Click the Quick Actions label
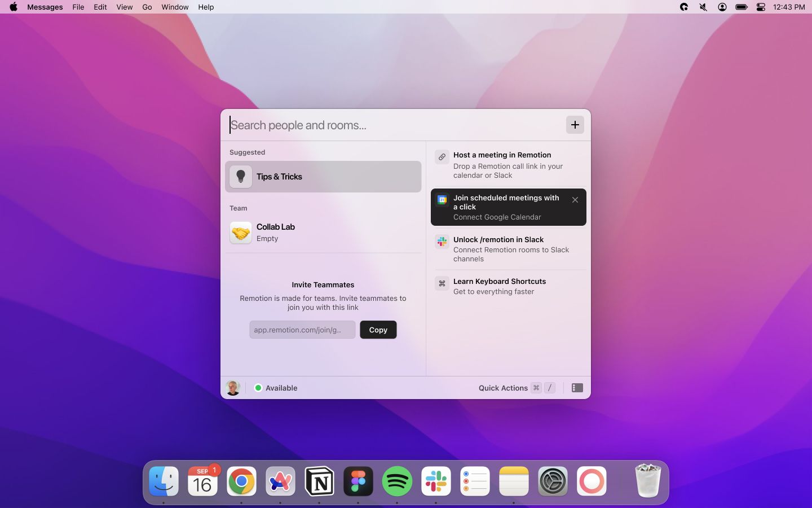 pos(503,388)
